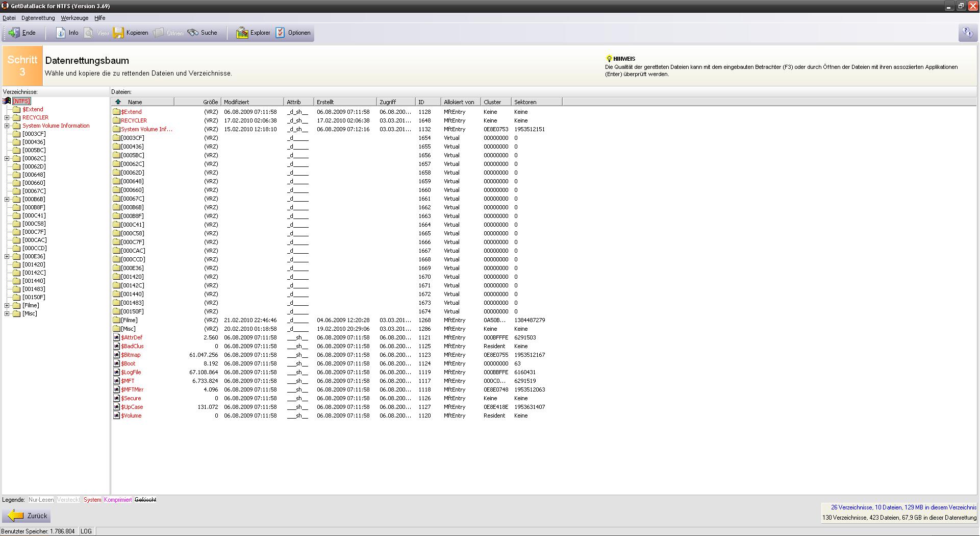Image resolution: width=980 pixels, height=536 pixels.
Task: Go back with the Zurück button
Action: 27,516
